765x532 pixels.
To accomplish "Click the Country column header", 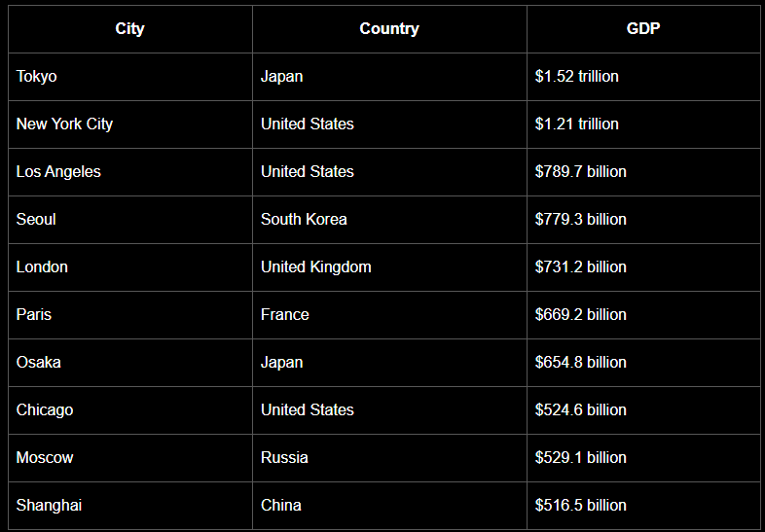I will pyautogui.click(x=389, y=29).
